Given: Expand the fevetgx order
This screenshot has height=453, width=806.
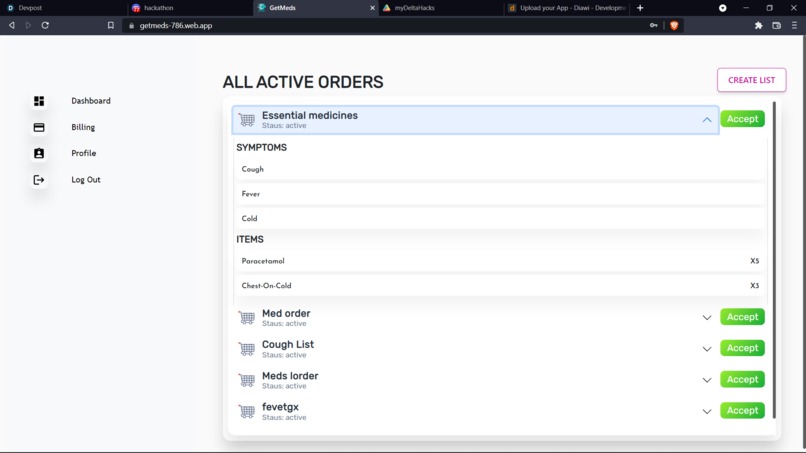Looking at the screenshot, I should 707,411.
